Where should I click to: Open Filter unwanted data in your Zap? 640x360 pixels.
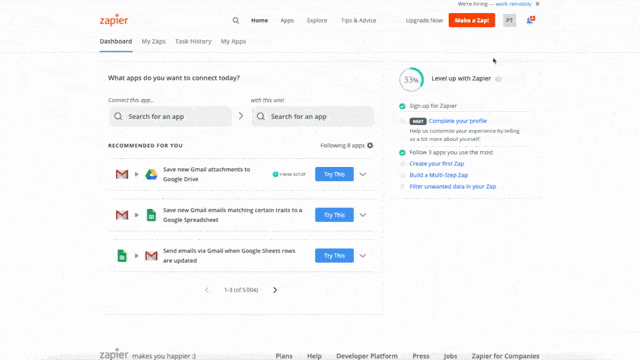pyautogui.click(x=453, y=187)
